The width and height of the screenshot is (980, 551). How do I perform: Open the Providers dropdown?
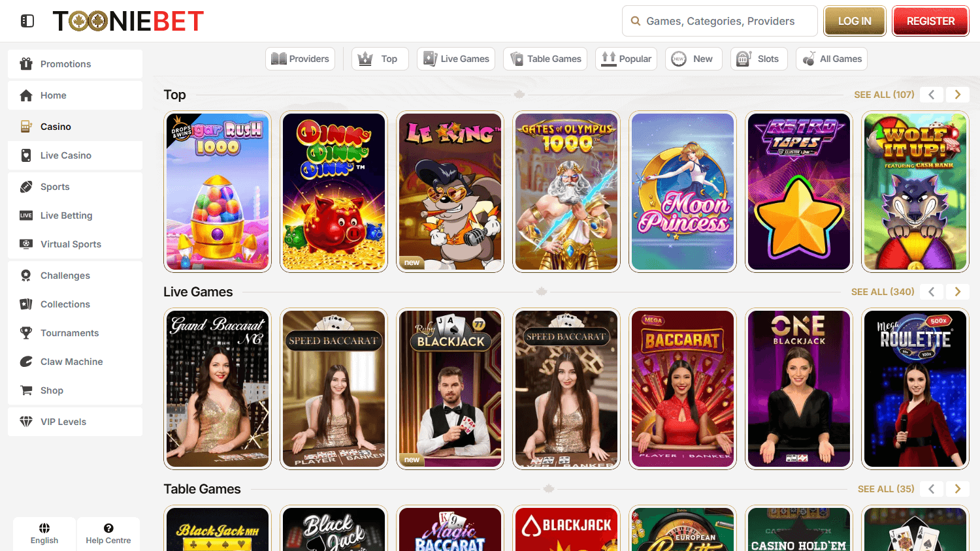(x=300, y=58)
